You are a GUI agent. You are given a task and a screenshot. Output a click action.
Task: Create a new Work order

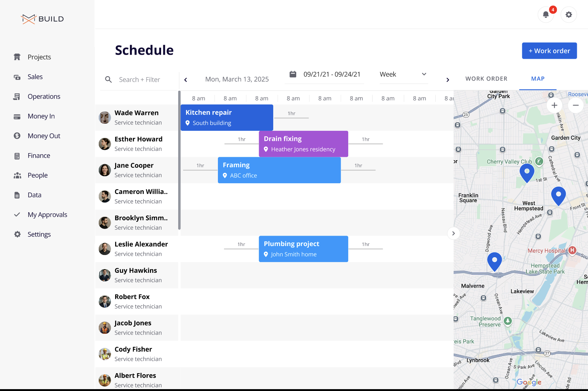[x=549, y=51]
